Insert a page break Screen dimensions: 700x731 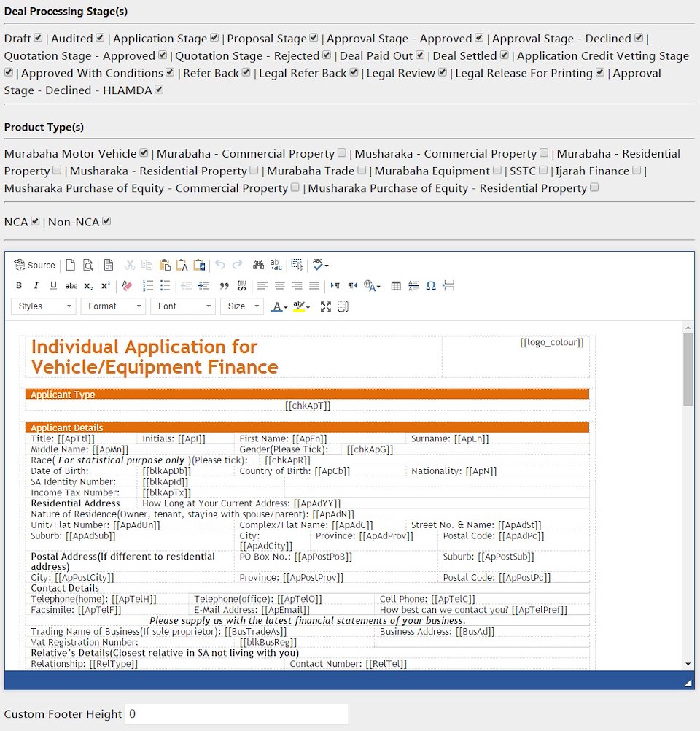448,286
